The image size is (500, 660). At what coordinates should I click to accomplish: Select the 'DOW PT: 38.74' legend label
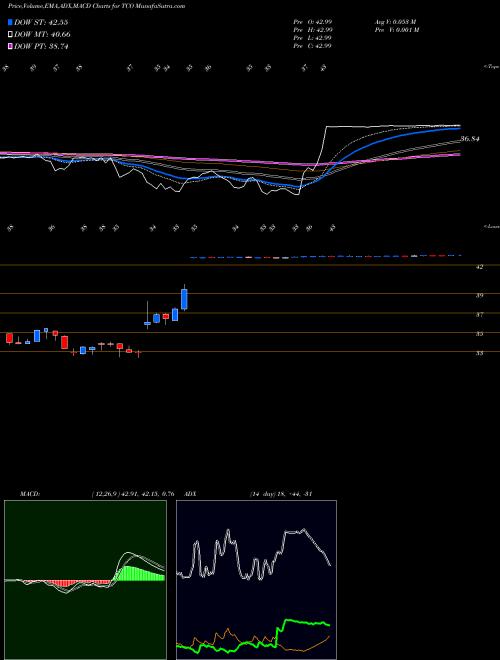pos(41,46)
